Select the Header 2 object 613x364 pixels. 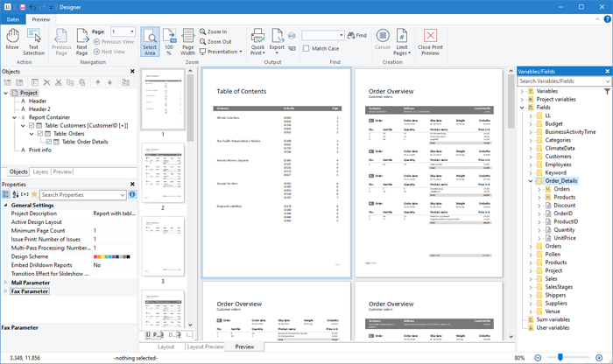pyautogui.click(x=39, y=109)
